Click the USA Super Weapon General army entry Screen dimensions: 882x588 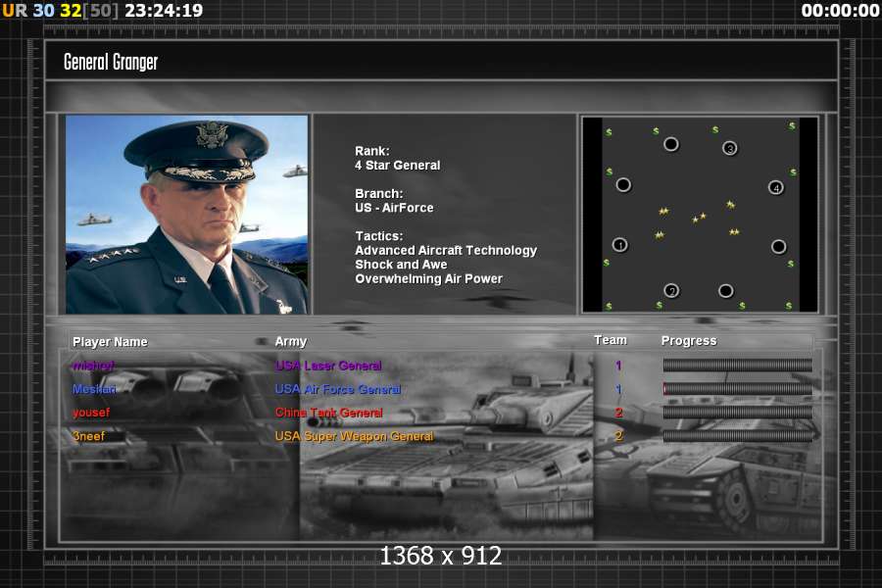(355, 436)
